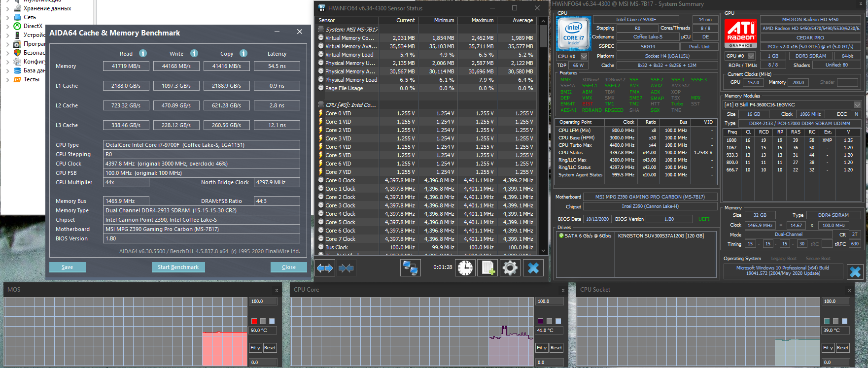This screenshot has width=868, height=368.
Task: Select the Core 3 VID sensor row
Action: click(x=426, y=138)
